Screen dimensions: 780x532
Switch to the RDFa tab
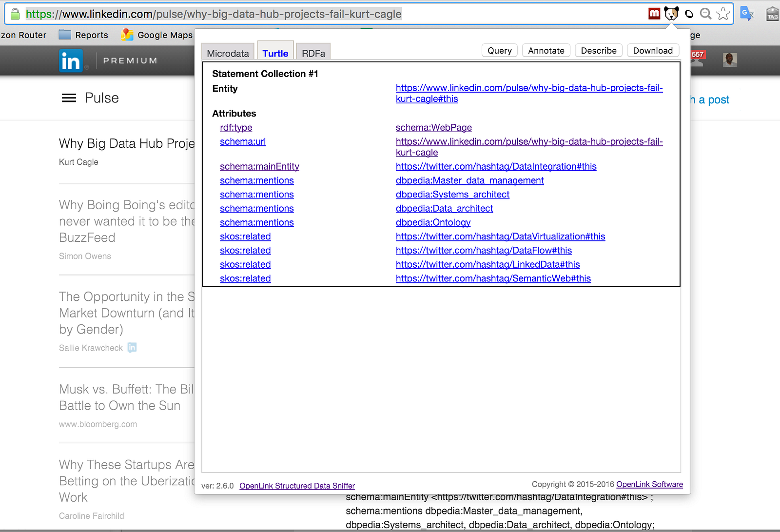(313, 53)
